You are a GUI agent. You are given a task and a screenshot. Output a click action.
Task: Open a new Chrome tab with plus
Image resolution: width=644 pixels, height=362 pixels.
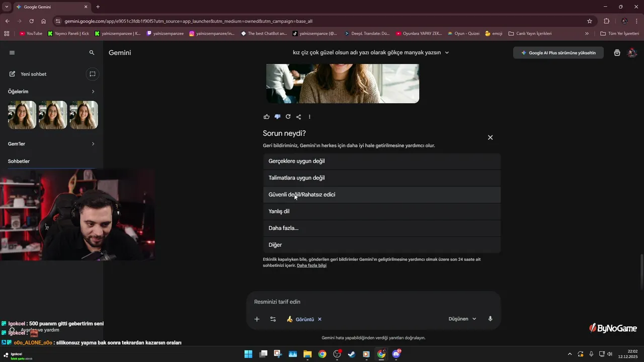click(98, 7)
